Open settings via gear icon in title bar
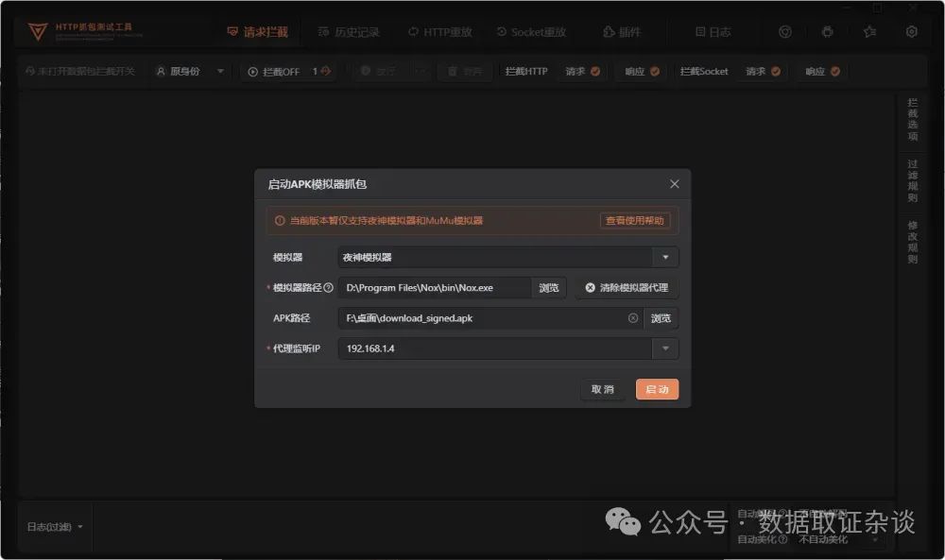Viewport: 945px width, 560px height. [x=912, y=31]
